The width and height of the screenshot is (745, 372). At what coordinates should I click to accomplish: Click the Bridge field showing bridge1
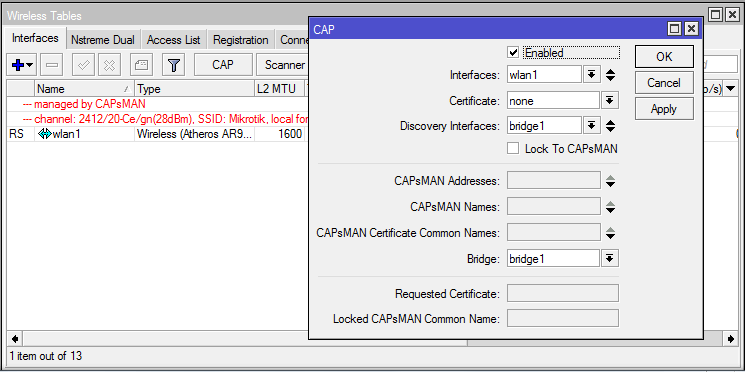tap(554, 258)
